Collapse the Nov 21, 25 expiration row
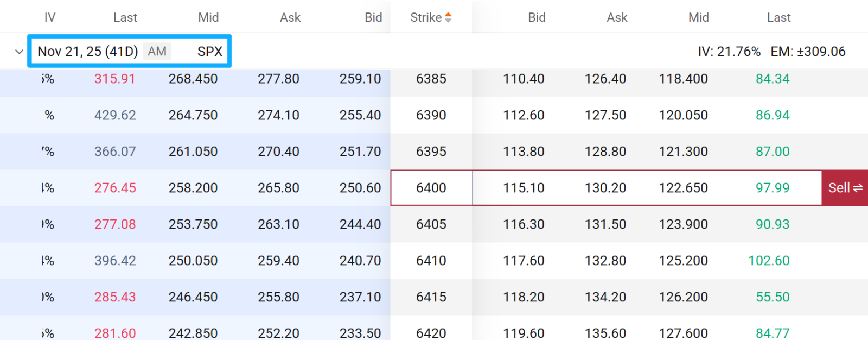The height and width of the screenshot is (340, 868). click(19, 52)
